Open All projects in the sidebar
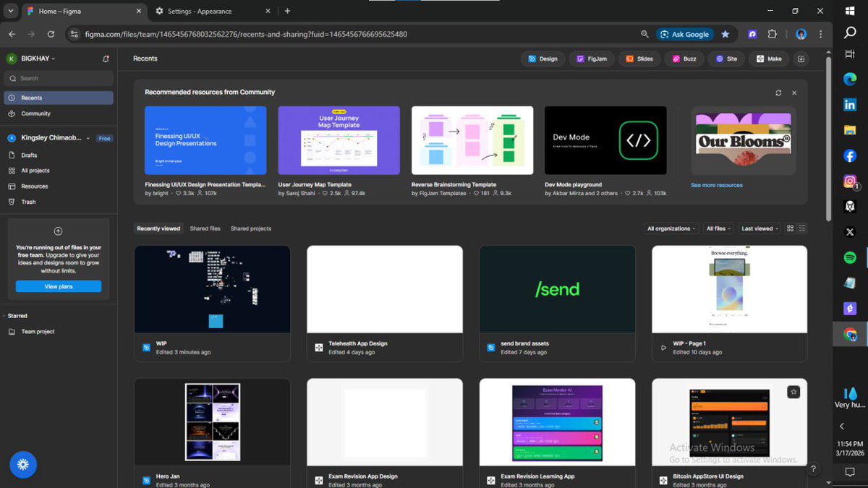This screenshot has width=868, height=488. [x=59, y=171]
